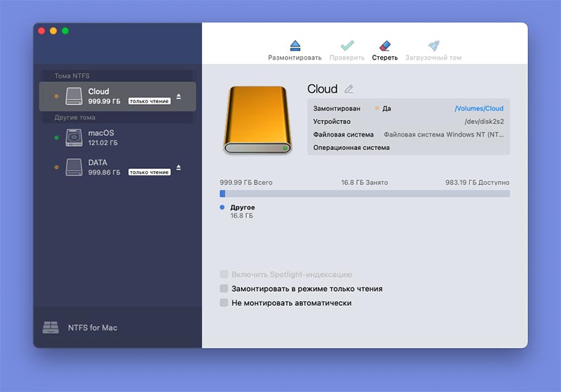Eject the DATA volume in sidebar
Image resolution: width=561 pixels, height=392 pixels.
[x=178, y=168]
